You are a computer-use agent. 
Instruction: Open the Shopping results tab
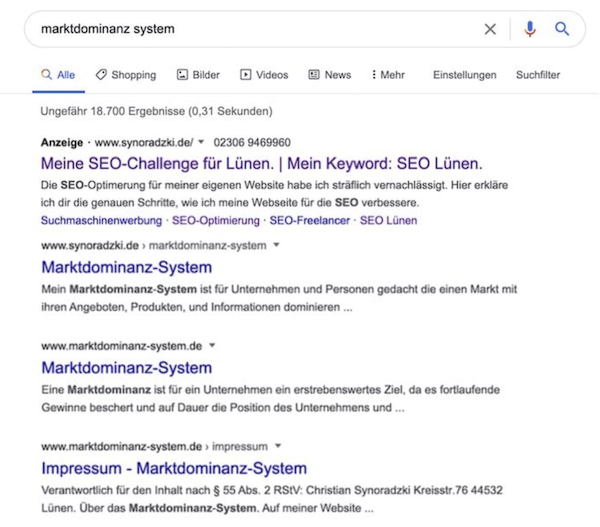coord(126,75)
